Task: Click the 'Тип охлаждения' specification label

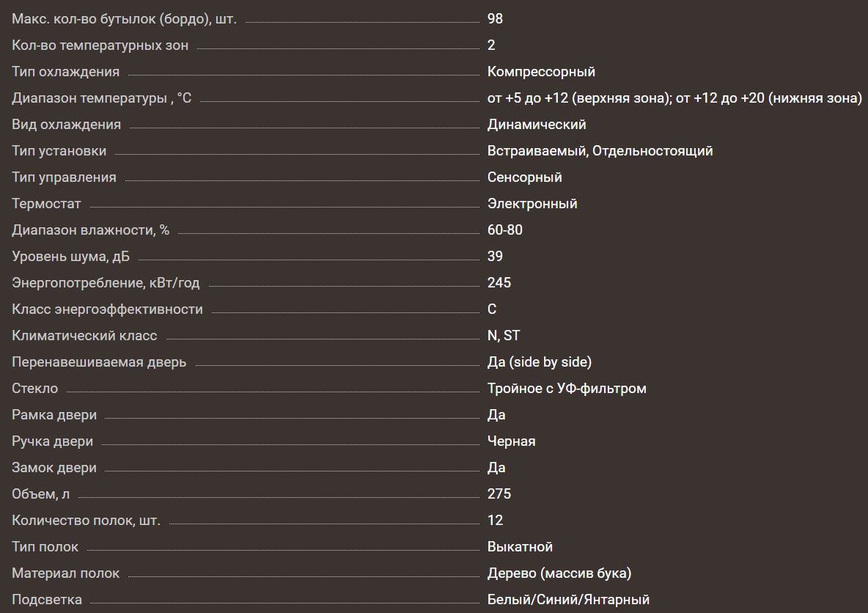Action: pos(65,72)
